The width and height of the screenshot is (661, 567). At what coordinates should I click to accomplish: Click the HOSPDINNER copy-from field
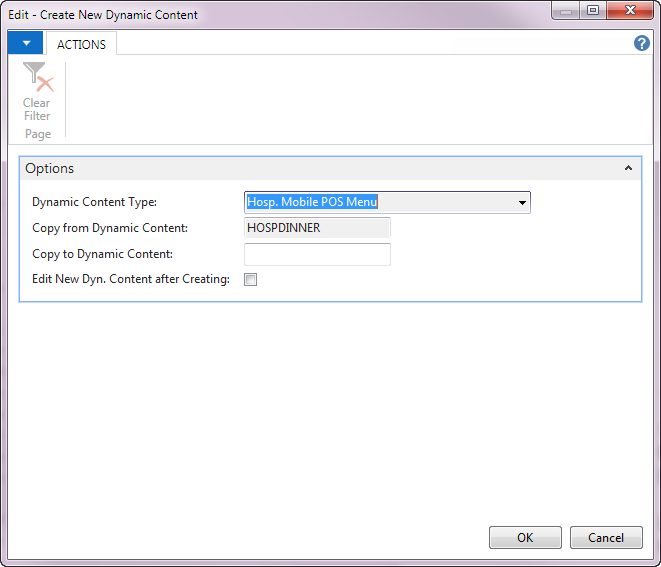[317, 228]
